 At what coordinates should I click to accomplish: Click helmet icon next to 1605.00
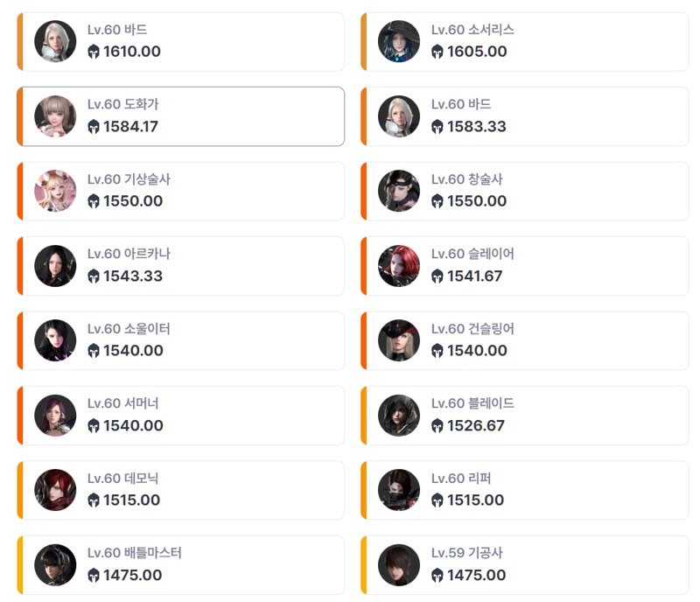coord(437,52)
